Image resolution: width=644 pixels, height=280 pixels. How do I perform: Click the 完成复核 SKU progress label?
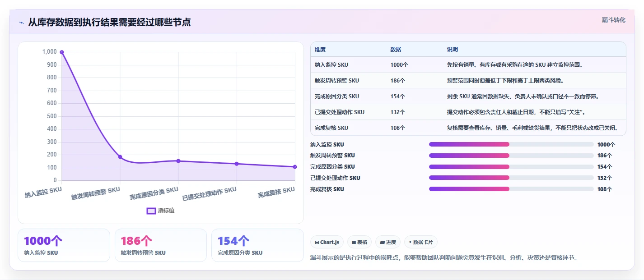pyautogui.click(x=327, y=189)
